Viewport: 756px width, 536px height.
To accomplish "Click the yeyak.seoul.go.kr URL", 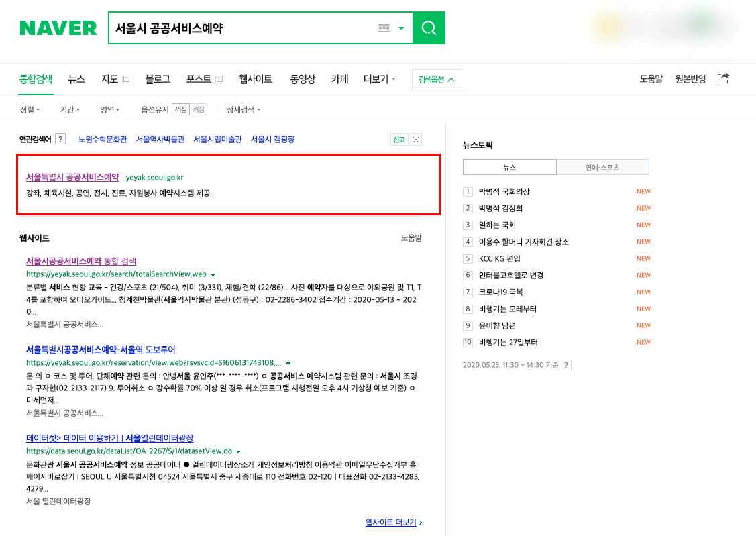I will coord(155,177).
